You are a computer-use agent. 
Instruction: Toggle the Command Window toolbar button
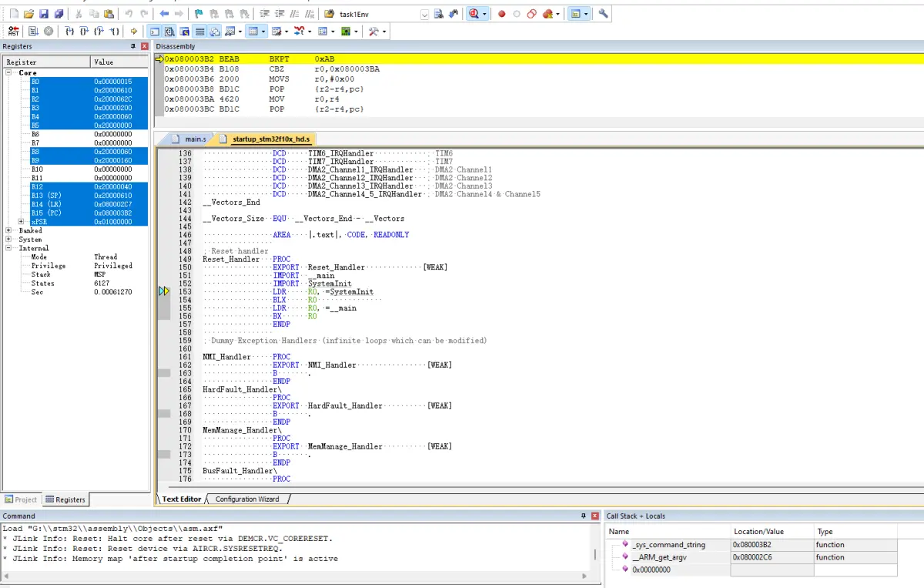[155, 32]
